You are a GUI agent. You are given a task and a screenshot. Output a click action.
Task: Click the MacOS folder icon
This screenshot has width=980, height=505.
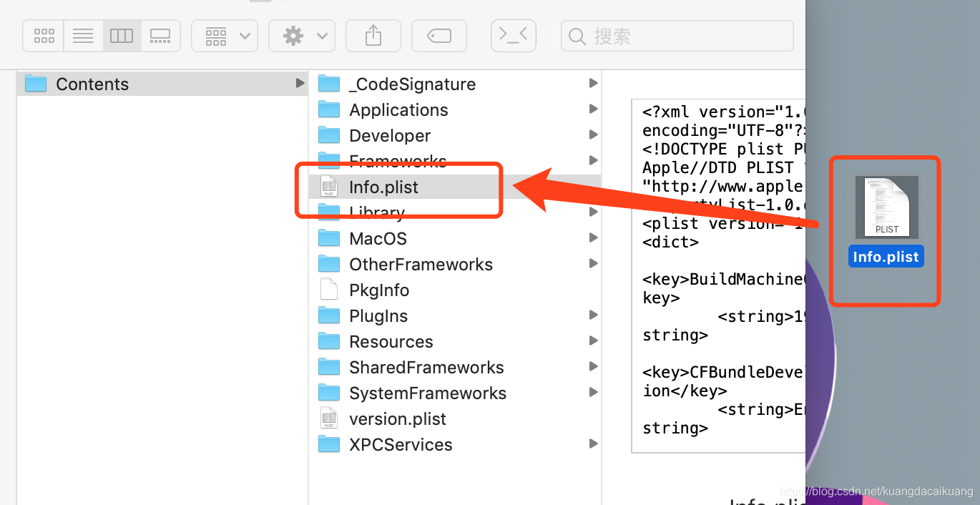tap(329, 238)
